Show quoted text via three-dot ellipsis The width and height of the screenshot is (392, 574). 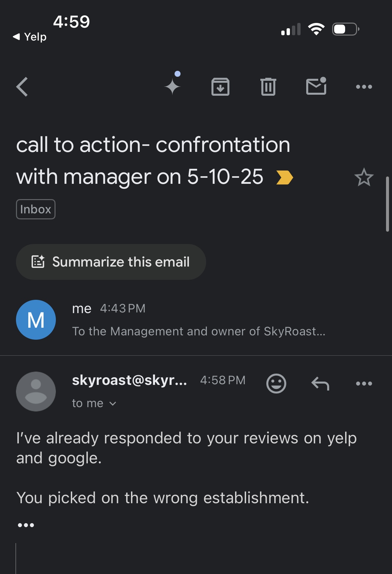[26, 525]
